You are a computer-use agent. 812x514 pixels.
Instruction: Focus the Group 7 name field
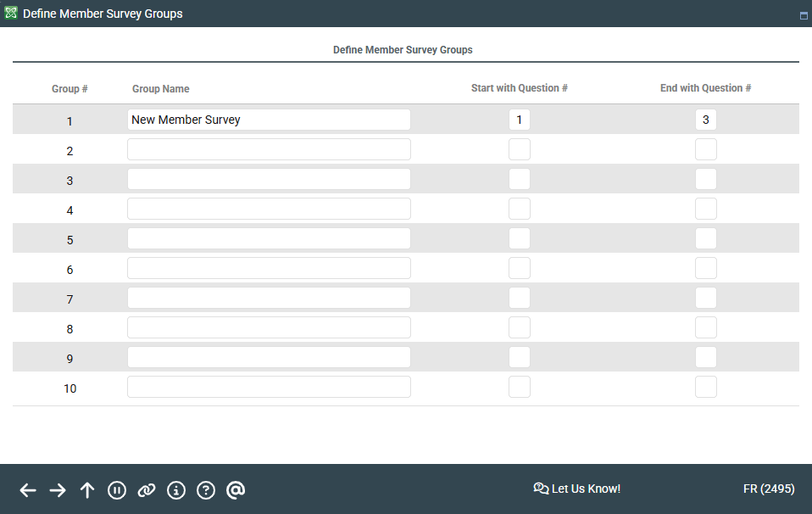pyautogui.click(x=269, y=298)
